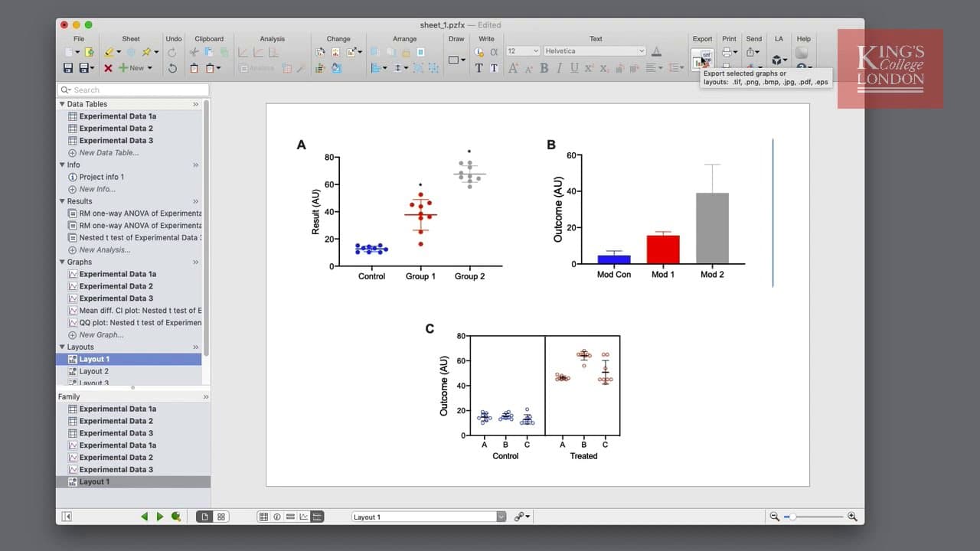Click the highlight sheet marker icon

109,52
